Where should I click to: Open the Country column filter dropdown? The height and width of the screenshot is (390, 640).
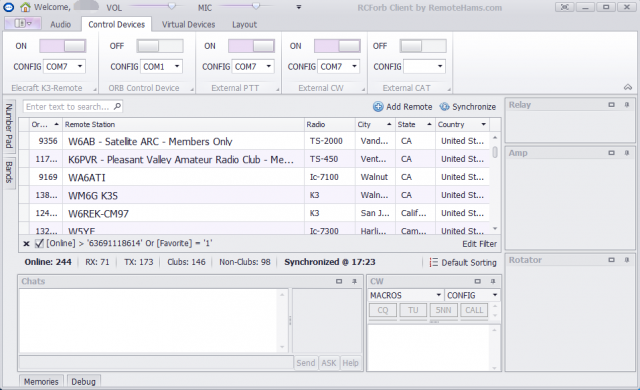[x=484, y=124]
